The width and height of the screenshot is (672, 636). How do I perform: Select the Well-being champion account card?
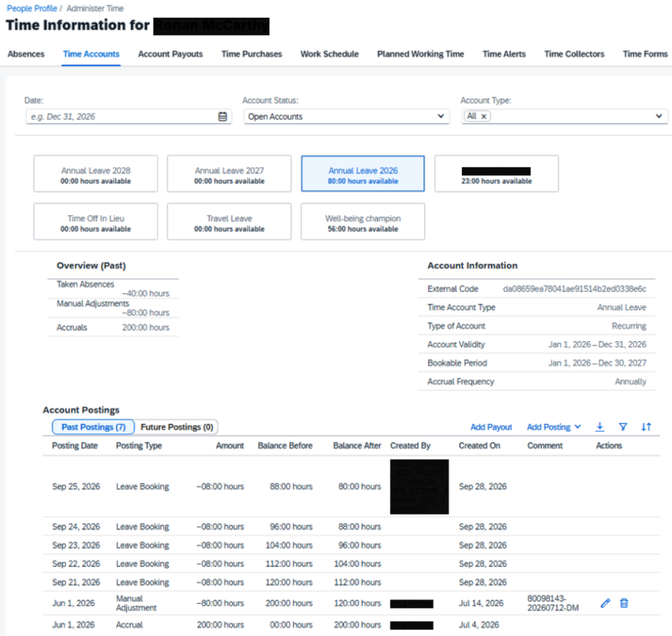[363, 222]
